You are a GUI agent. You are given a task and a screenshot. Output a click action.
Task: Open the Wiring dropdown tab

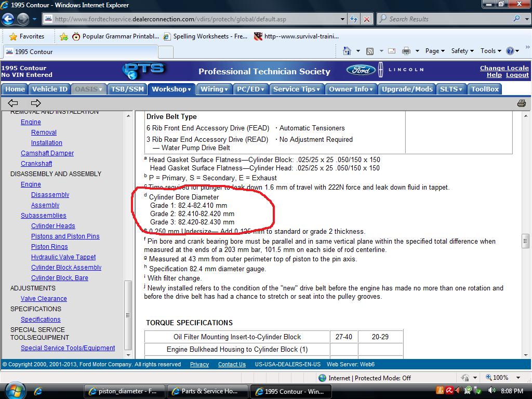click(214, 89)
